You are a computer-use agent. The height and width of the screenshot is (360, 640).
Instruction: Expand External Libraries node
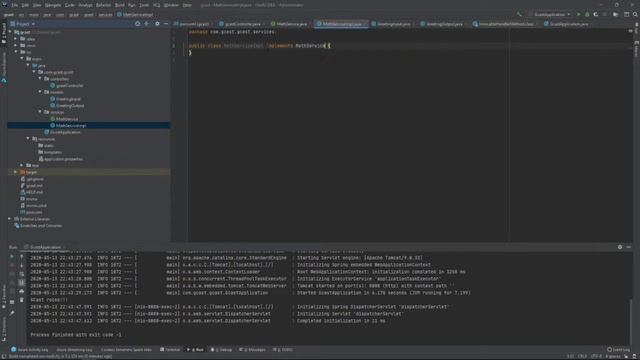pos(10,219)
